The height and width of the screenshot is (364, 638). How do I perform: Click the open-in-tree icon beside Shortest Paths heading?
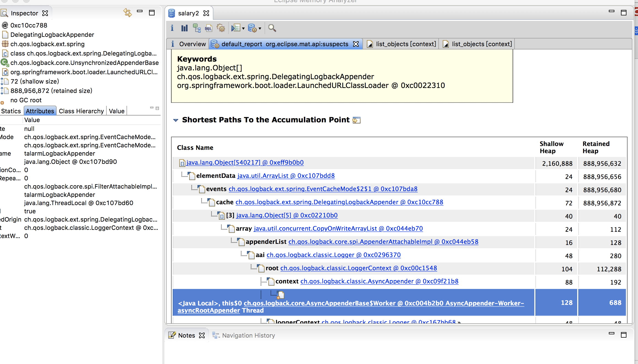[356, 120]
